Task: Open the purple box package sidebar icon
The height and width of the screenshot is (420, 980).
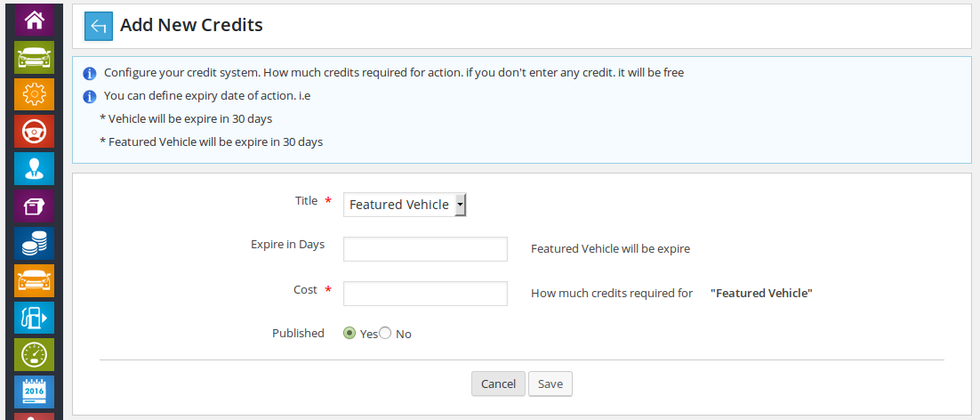Action: (35, 206)
